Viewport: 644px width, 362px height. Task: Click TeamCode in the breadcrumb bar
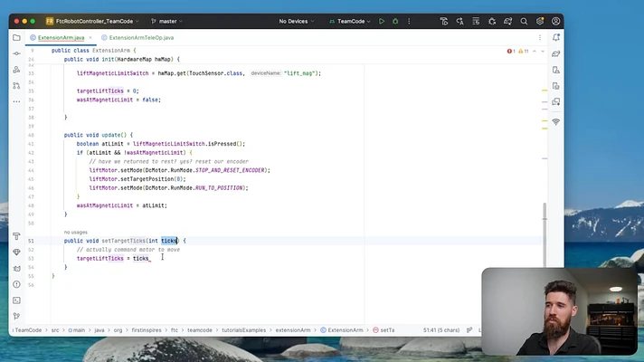(28, 330)
